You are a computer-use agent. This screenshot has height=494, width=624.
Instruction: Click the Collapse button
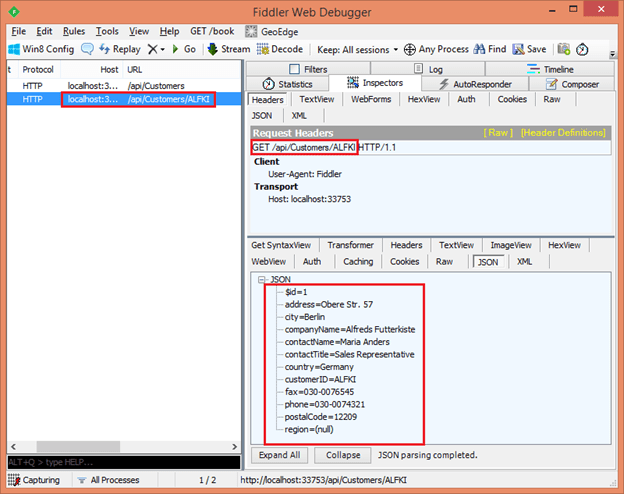pos(343,455)
